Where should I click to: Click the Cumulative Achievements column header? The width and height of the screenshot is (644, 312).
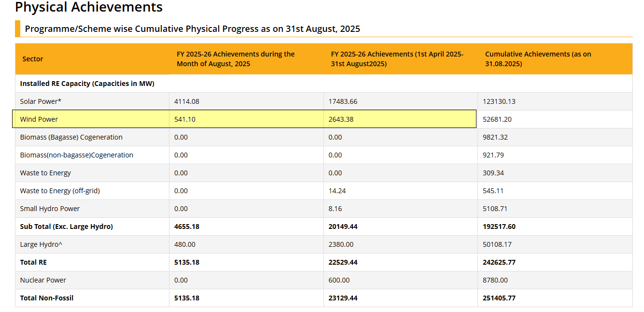(538, 59)
